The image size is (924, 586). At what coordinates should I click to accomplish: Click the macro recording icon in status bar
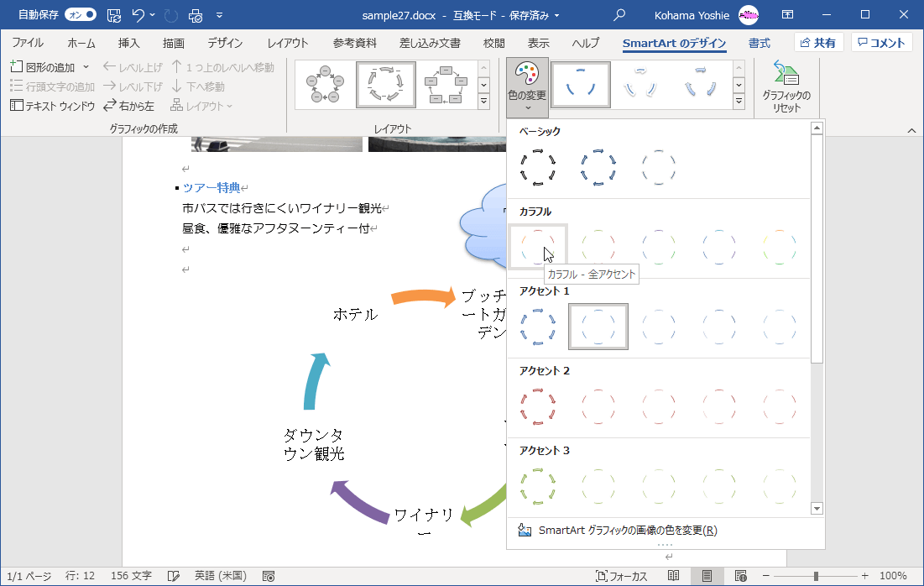coord(268,576)
